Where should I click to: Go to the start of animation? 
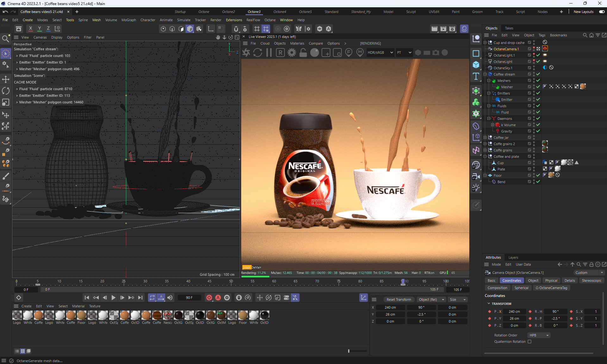coord(87,298)
